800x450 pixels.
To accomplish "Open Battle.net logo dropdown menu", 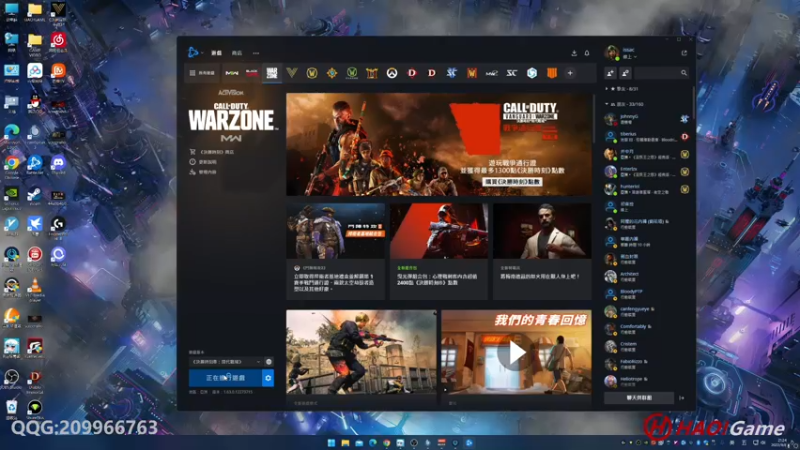I will tap(195, 53).
